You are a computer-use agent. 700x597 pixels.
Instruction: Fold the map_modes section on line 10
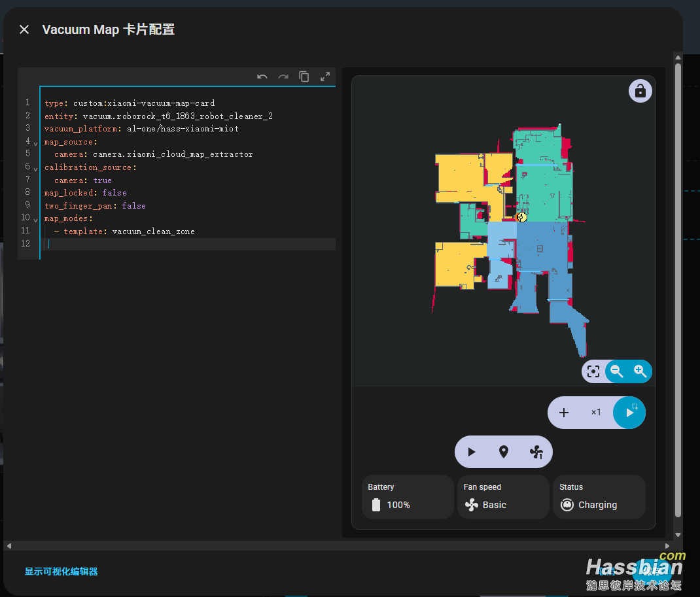(x=35, y=219)
